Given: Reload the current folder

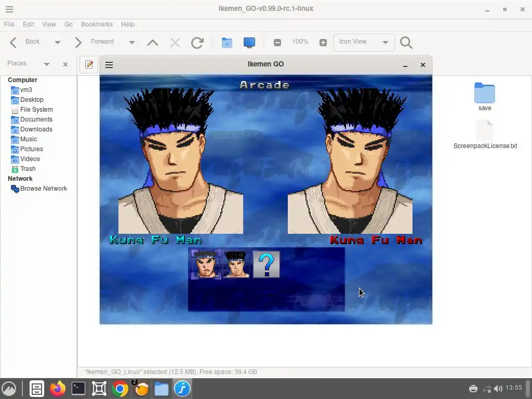Looking at the screenshot, I should (x=197, y=43).
